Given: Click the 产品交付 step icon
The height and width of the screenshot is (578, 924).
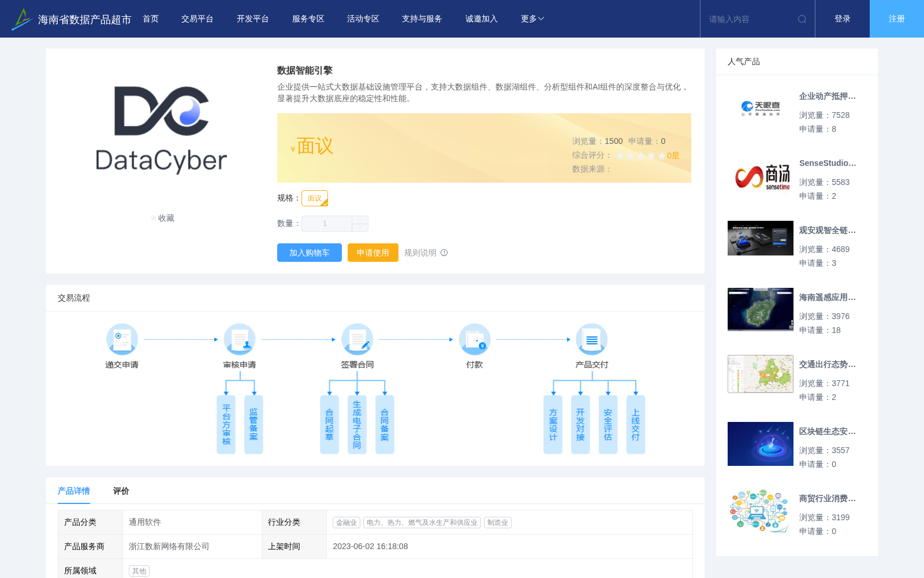Looking at the screenshot, I should click(x=592, y=339).
